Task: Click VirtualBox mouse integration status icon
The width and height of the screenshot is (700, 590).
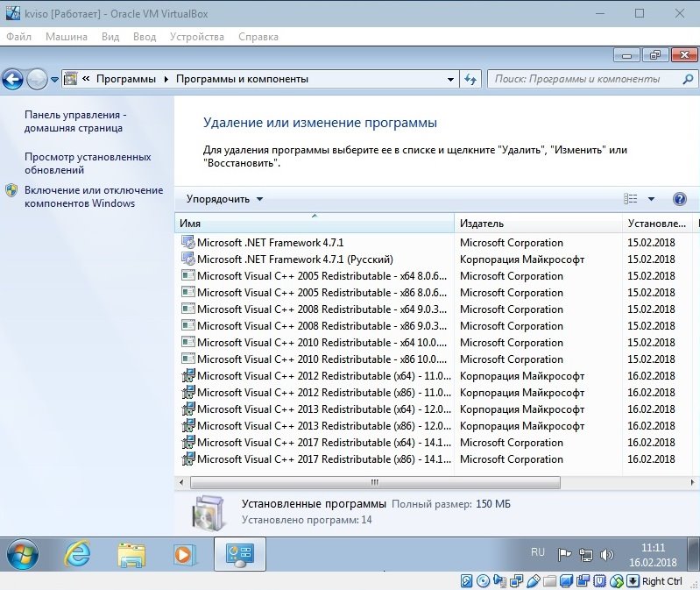Action: 617,580
